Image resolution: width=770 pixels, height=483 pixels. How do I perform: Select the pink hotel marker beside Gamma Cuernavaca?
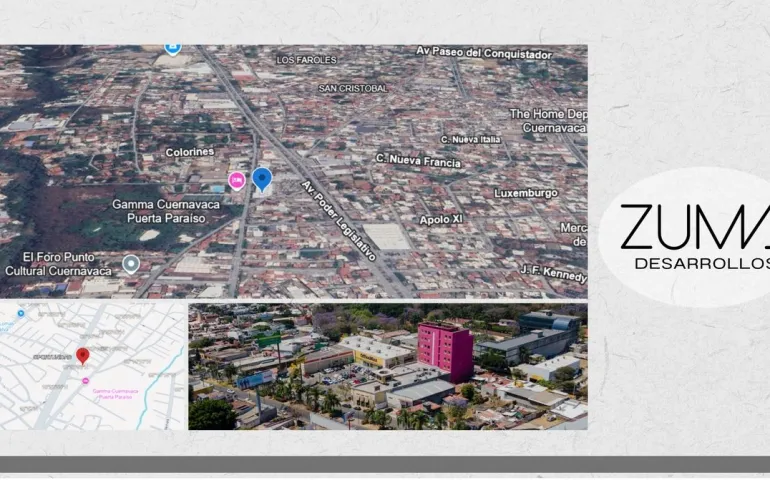pos(237,180)
